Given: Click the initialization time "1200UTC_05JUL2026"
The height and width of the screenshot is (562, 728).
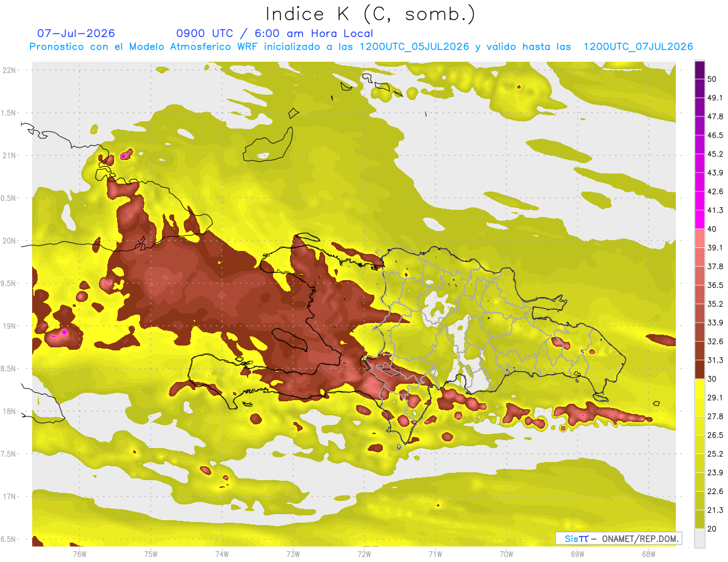Looking at the screenshot, I should coord(414,47).
